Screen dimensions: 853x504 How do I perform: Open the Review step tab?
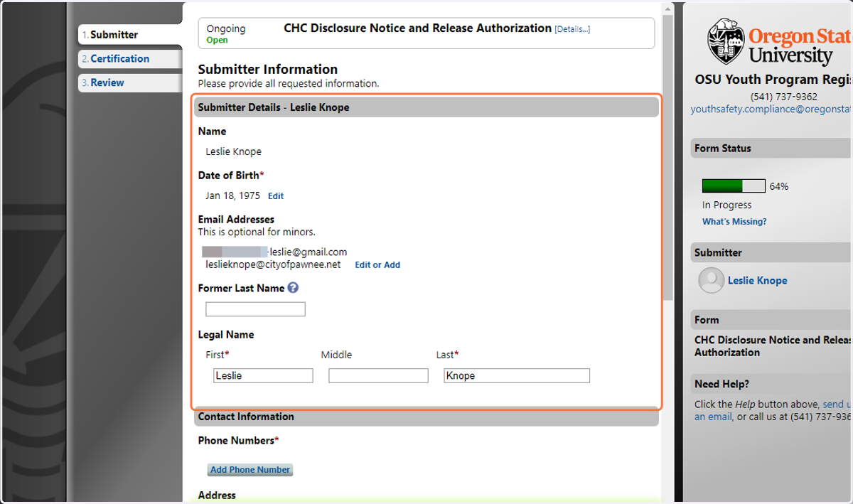coord(130,82)
